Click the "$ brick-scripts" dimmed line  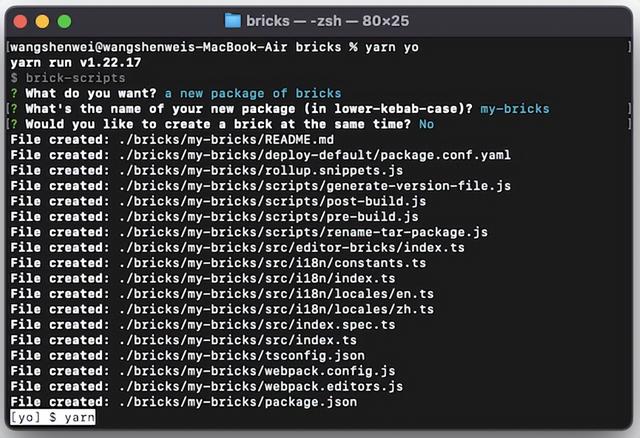click(68, 78)
